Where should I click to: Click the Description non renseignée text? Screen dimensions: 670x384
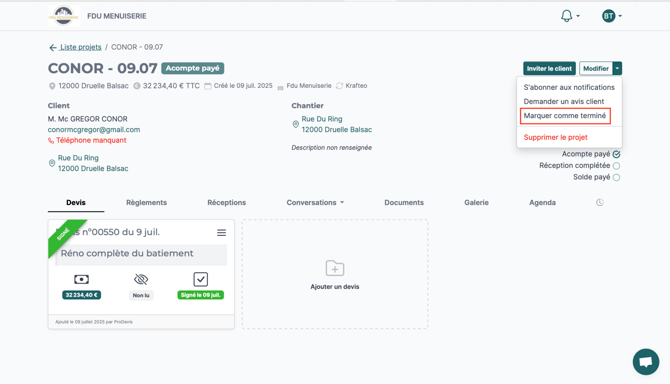(x=332, y=147)
